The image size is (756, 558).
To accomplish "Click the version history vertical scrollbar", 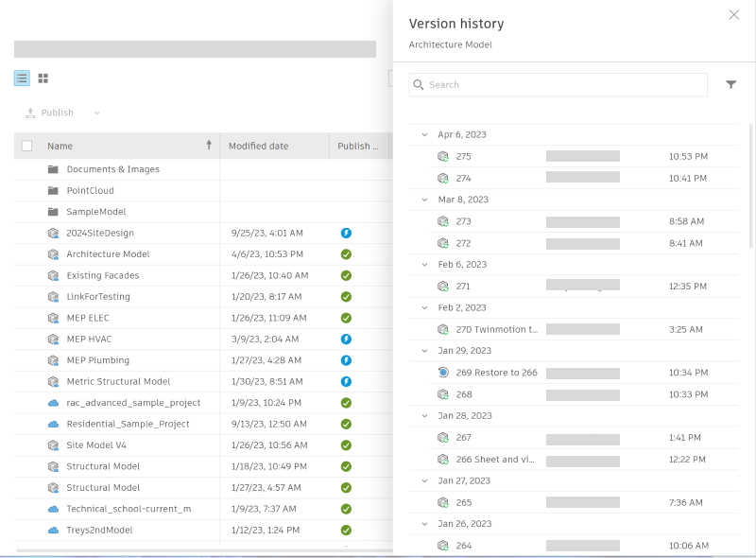I will point(751,185).
